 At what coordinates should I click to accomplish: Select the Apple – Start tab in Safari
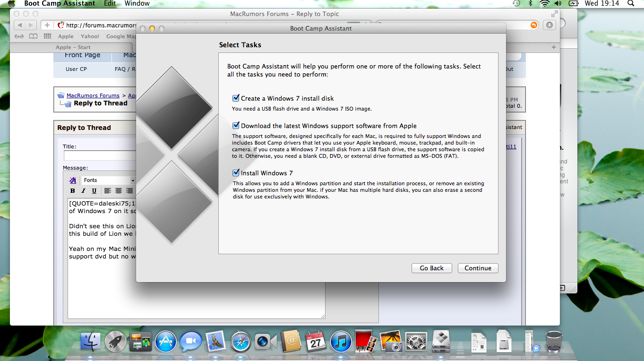click(73, 47)
